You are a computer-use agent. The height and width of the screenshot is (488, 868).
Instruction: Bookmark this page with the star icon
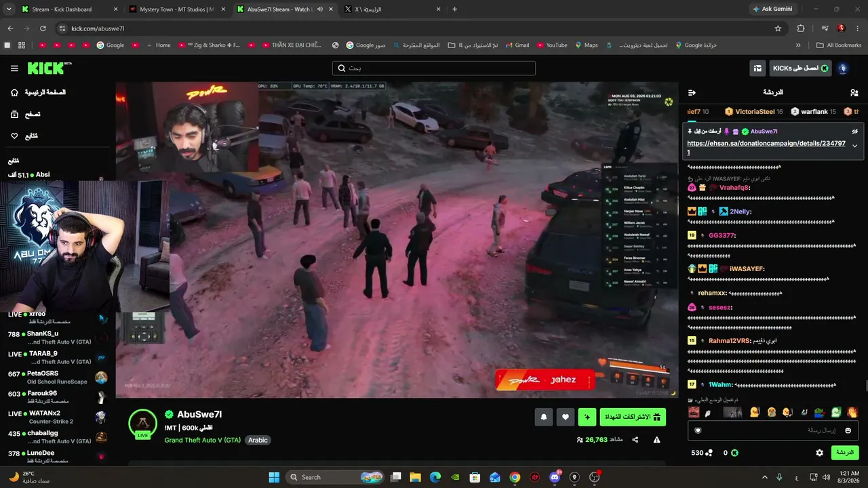[x=778, y=28]
